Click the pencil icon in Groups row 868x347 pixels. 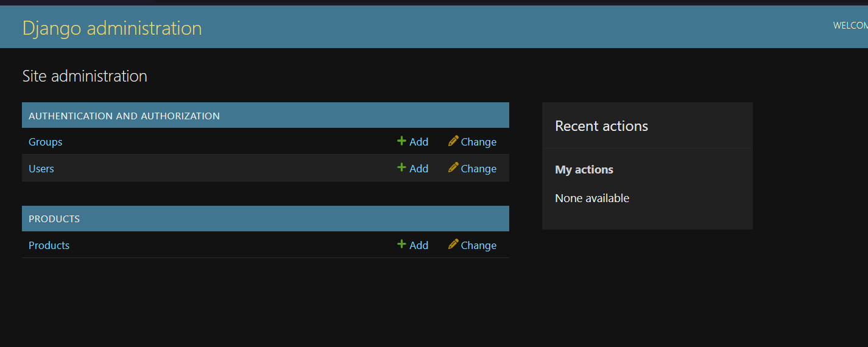[453, 141]
